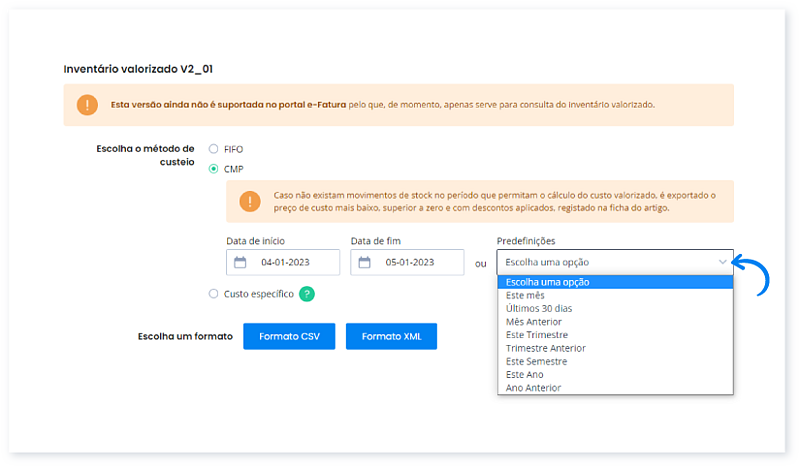
Task: Select the CMP costing method
Action: tap(213, 169)
